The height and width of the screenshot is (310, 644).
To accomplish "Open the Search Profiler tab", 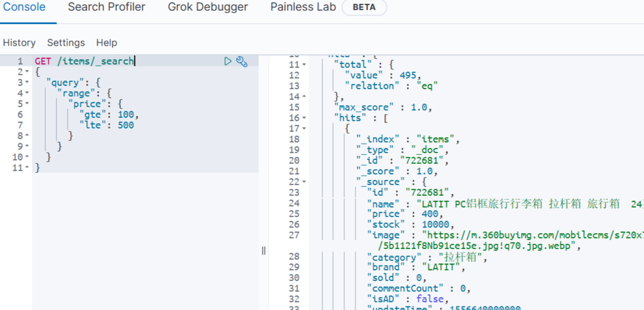I will pyautogui.click(x=106, y=7).
